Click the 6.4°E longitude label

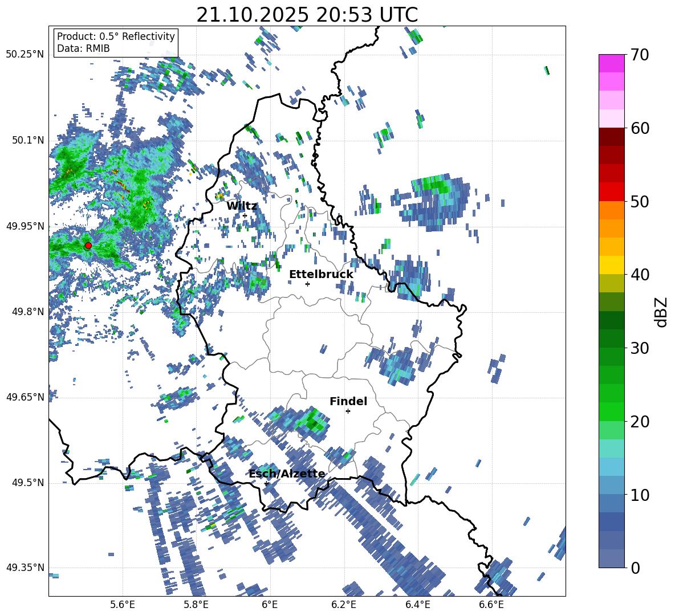(x=417, y=605)
